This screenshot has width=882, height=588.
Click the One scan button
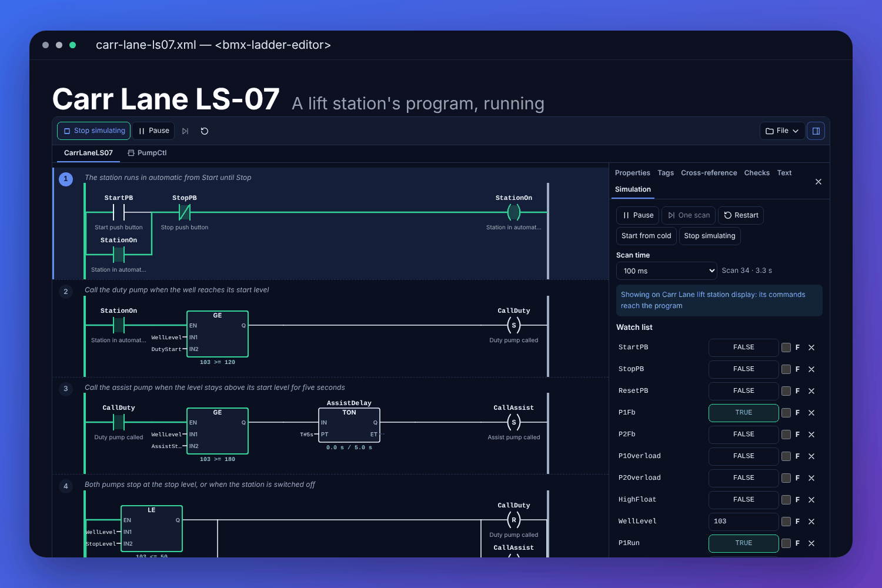click(x=689, y=215)
